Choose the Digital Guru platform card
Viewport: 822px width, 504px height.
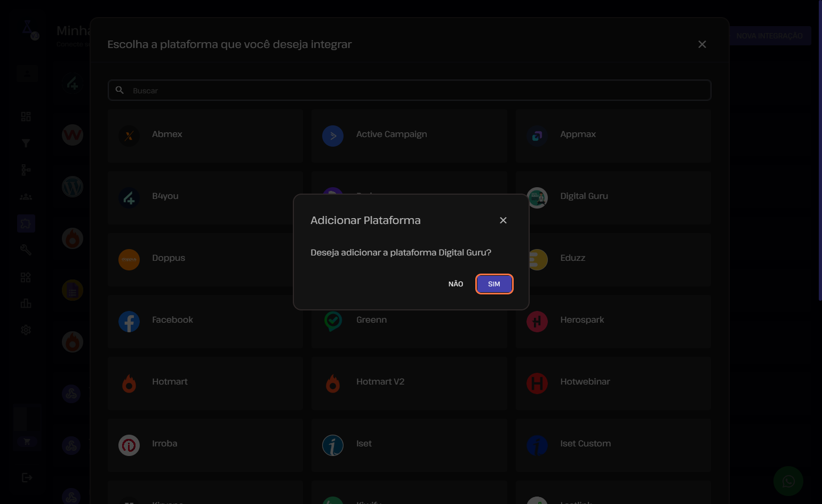coord(613,198)
